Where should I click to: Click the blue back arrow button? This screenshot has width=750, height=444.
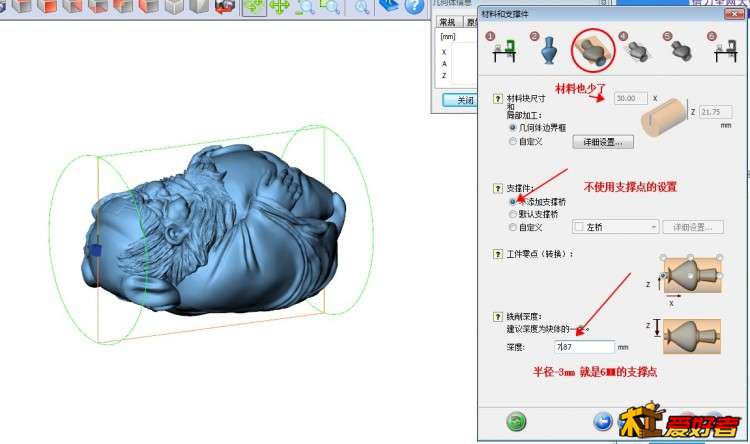coord(602,422)
